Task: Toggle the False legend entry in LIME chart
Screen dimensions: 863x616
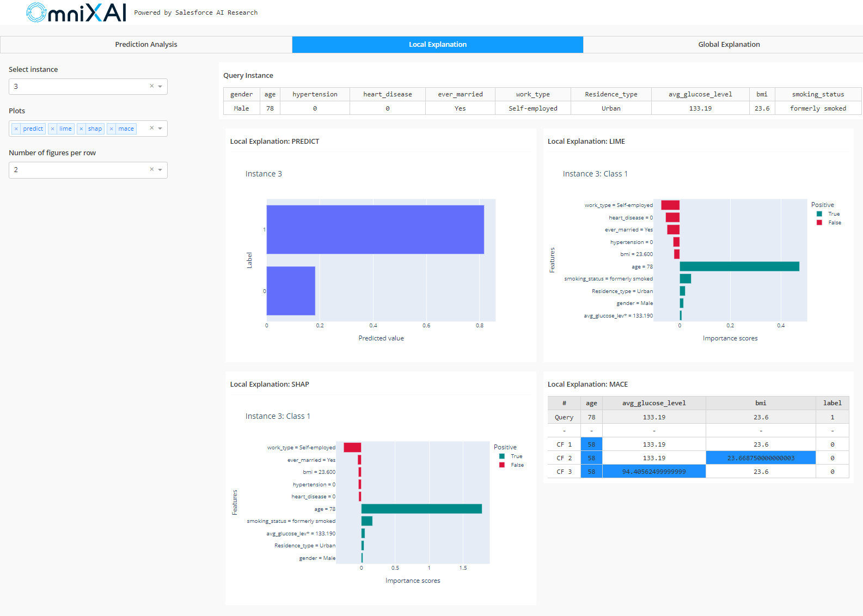Action: coord(829,223)
